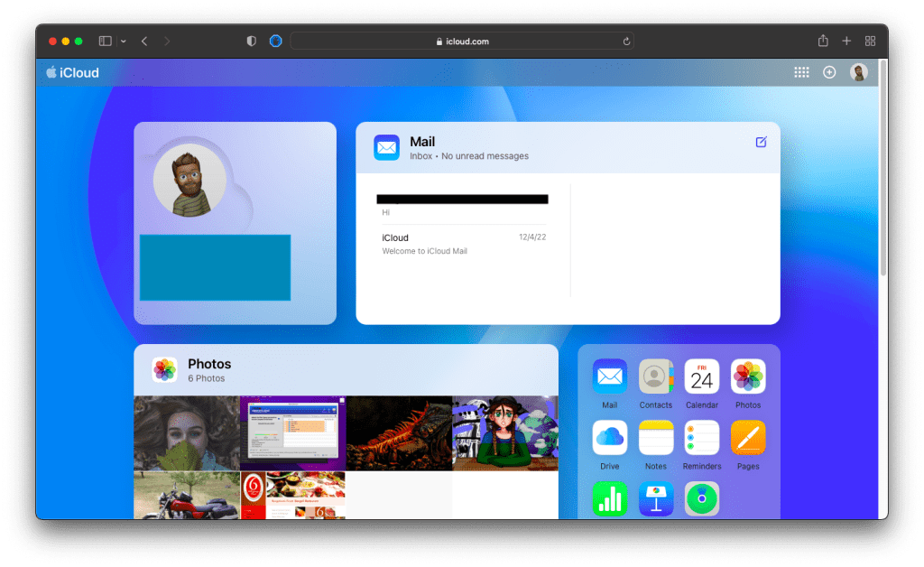924x567 pixels.
Task: Open the Numbers app icon
Action: point(609,498)
